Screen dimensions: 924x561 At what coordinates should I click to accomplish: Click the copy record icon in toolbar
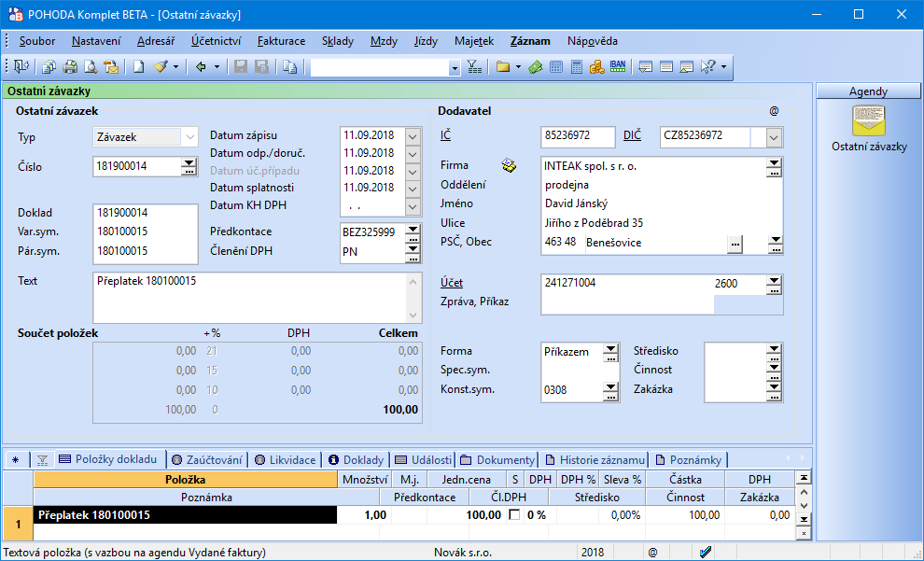pos(289,67)
